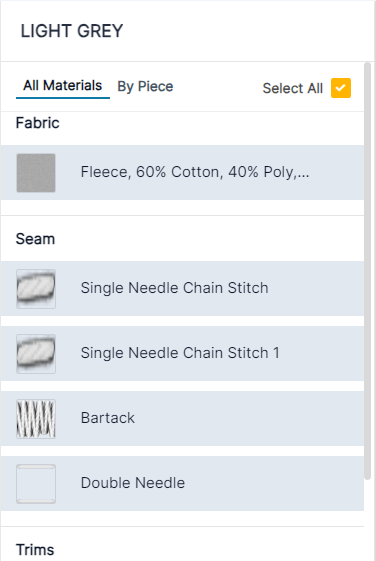The image size is (376, 561).
Task: Click the Seam section heading
Action: (35, 239)
